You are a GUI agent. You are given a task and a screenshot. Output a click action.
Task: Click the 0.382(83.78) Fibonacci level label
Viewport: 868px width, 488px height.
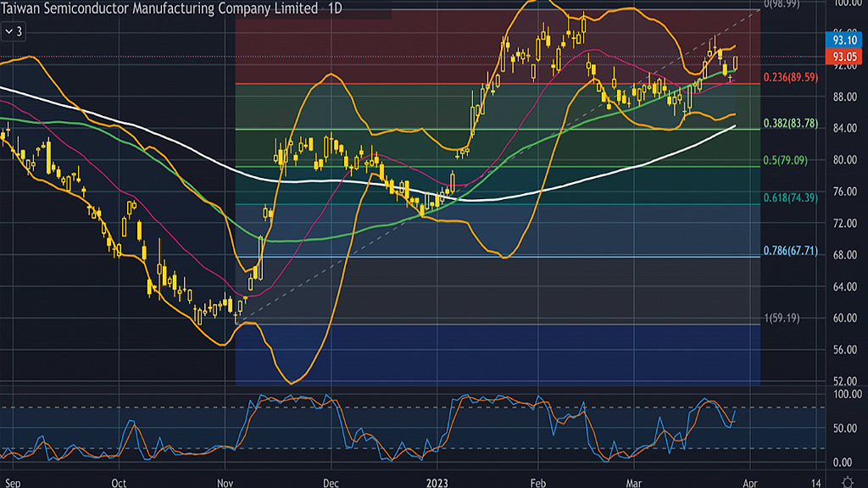792,124
